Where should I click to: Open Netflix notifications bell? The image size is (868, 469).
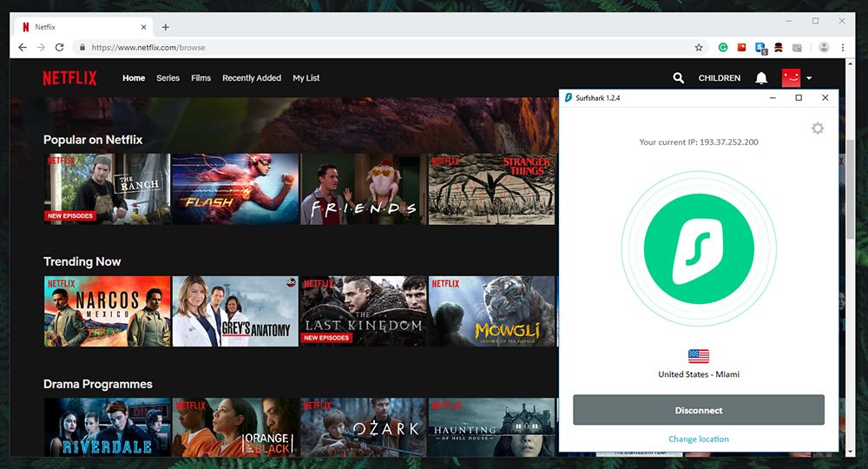point(761,78)
